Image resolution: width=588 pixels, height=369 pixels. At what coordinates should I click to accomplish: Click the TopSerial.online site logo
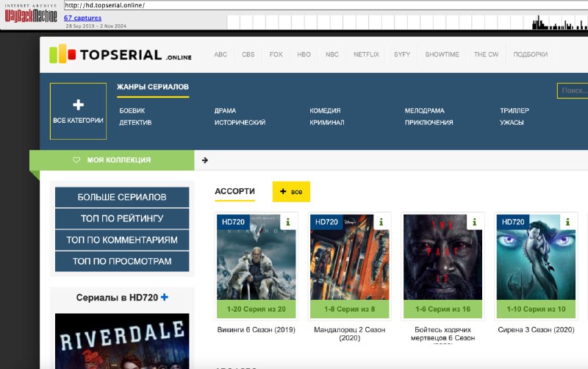coord(121,54)
